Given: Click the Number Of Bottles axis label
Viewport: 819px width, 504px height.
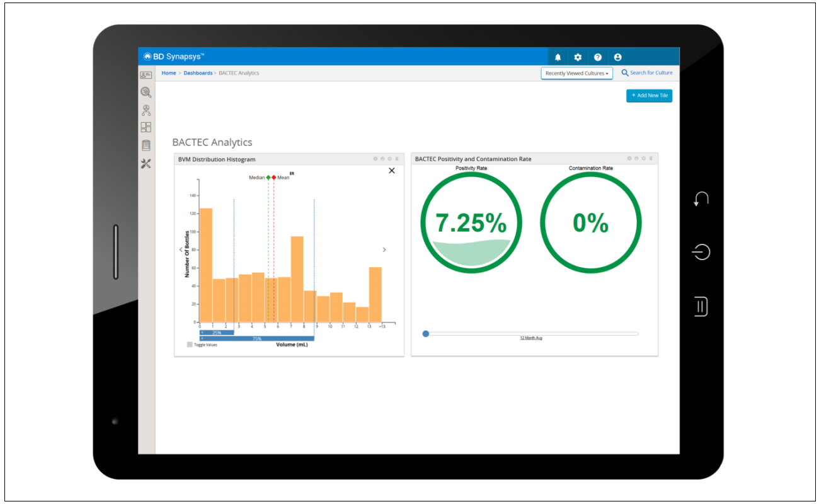Looking at the screenshot, I should pyautogui.click(x=187, y=255).
